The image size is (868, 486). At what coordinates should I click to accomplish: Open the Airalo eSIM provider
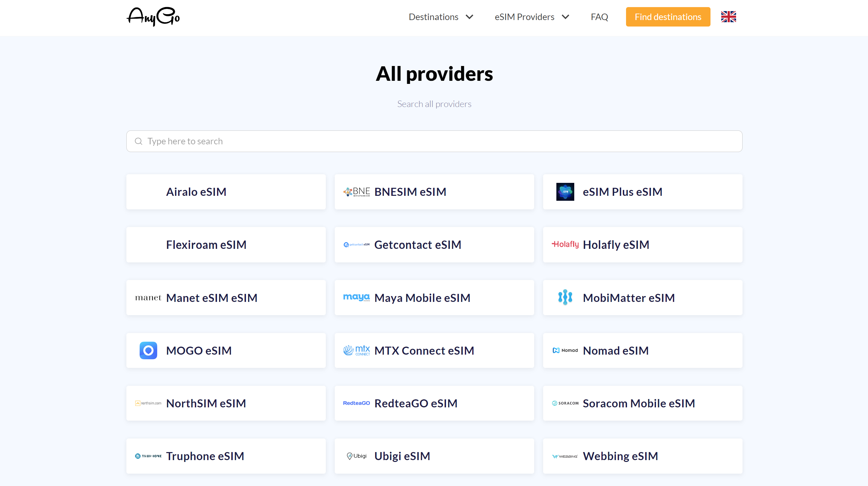(226, 192)
